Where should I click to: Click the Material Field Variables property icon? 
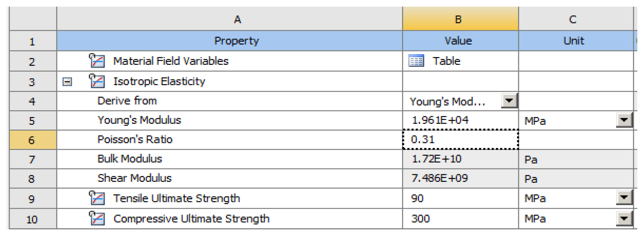click(x=97, y=61)
